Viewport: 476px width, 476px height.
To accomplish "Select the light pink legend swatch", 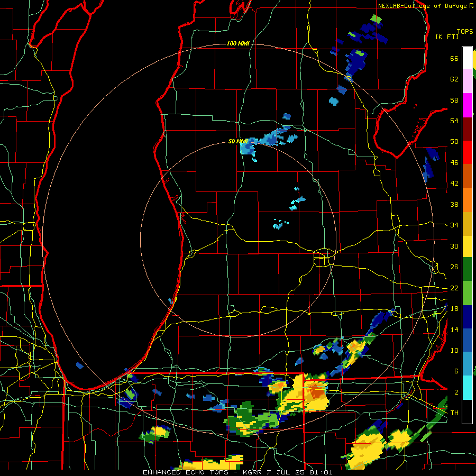I will click(x=467, y=81).
